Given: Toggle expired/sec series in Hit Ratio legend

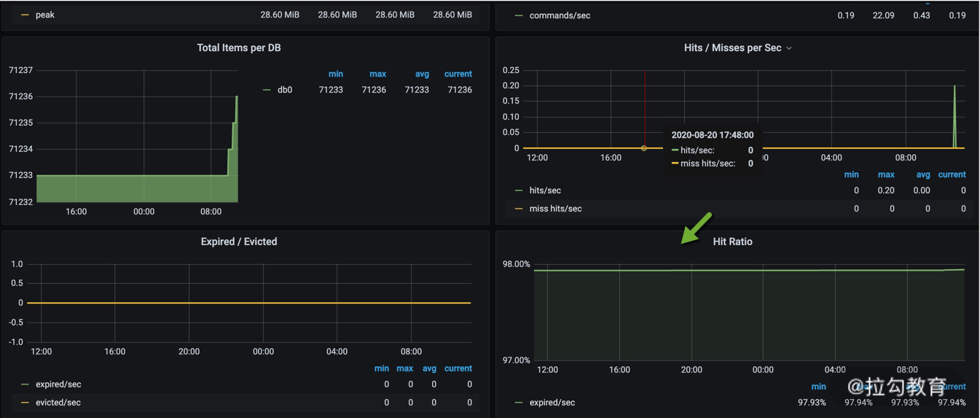Looking at the screenshot, I should pyautogui.click(x=552, y=403).
